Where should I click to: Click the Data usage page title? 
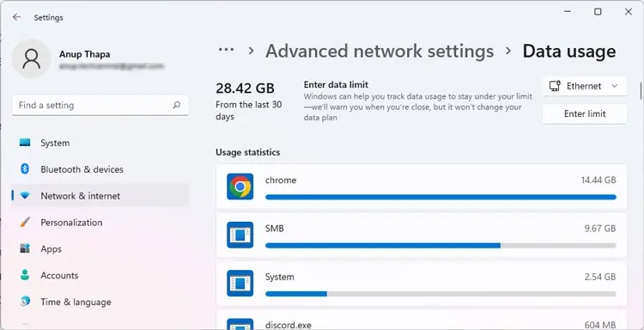click(569, 52)
